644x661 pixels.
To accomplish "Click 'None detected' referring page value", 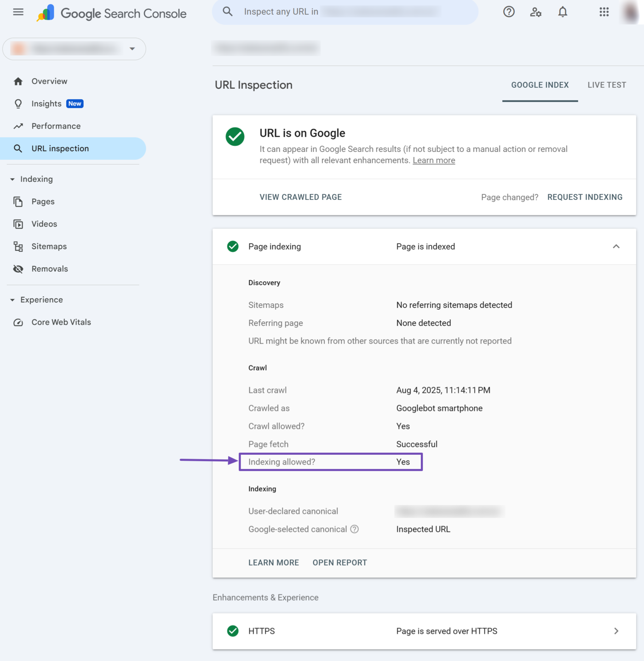I will tap(424, 323).
